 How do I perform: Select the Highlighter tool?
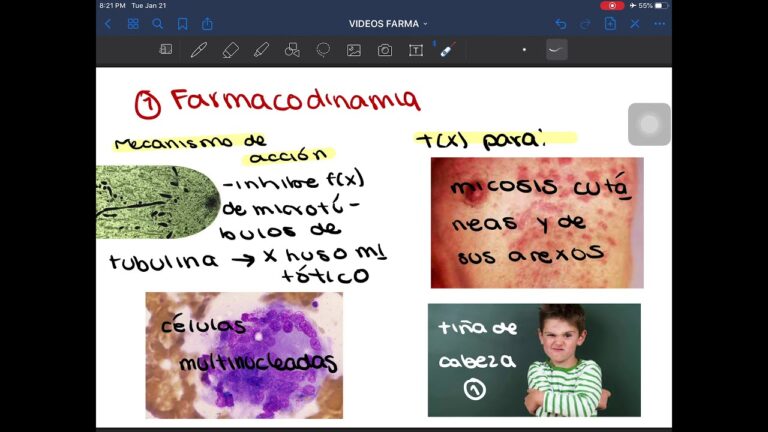coord(261,50)
